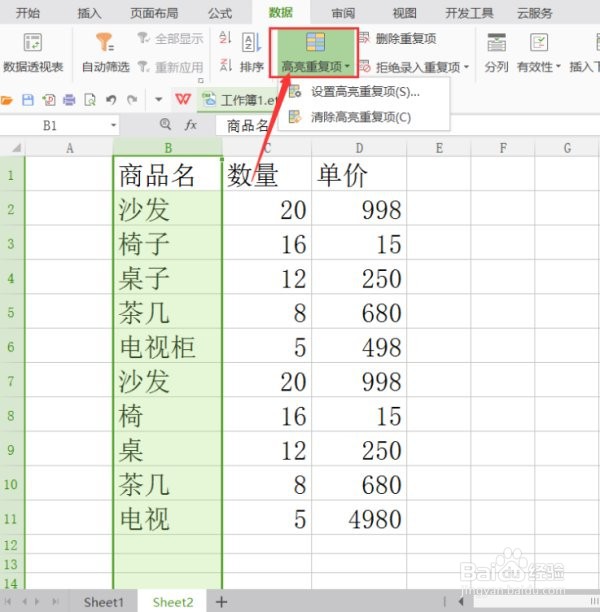Switch to the 视图 ribbon tab

(x=404, y=13)
